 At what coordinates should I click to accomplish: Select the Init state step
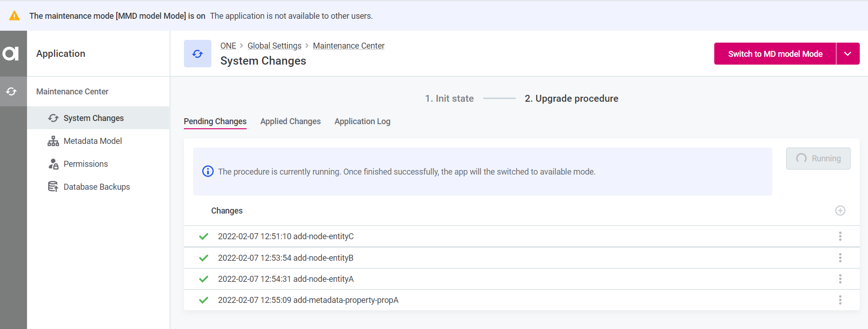(x=449, y=99)
